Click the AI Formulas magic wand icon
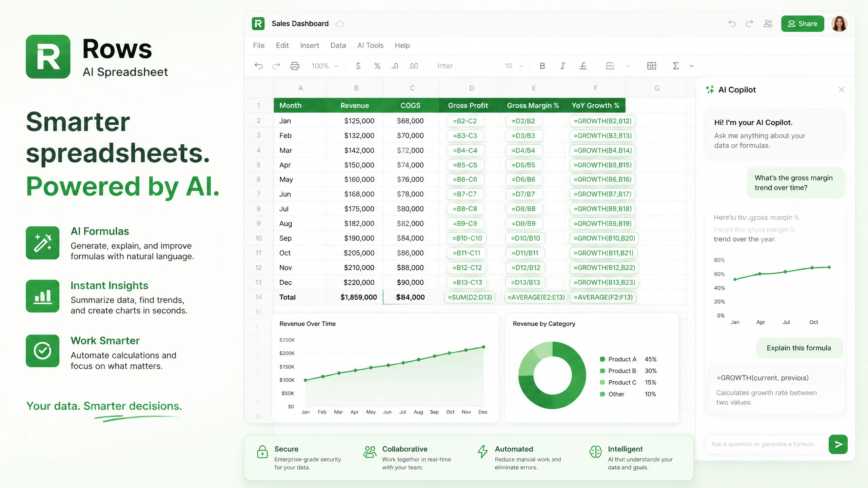Image resolution: width=868 pixels, height=488 pixels. coord(42,243)
